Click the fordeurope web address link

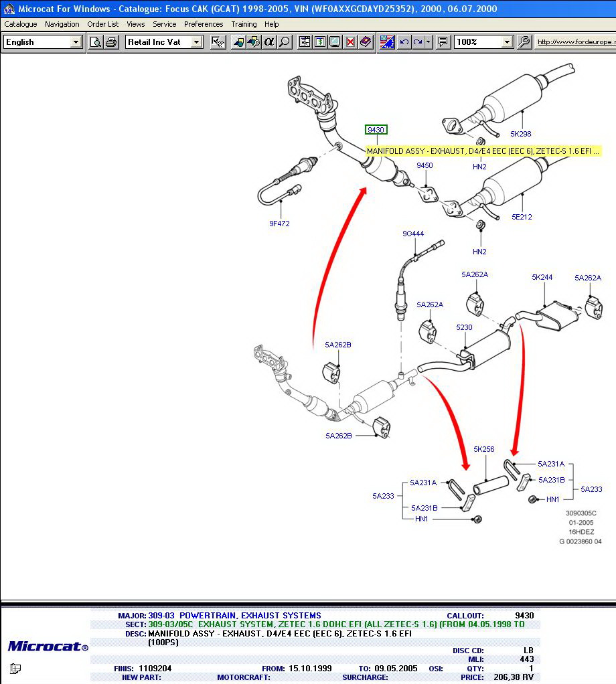(576, 42)
